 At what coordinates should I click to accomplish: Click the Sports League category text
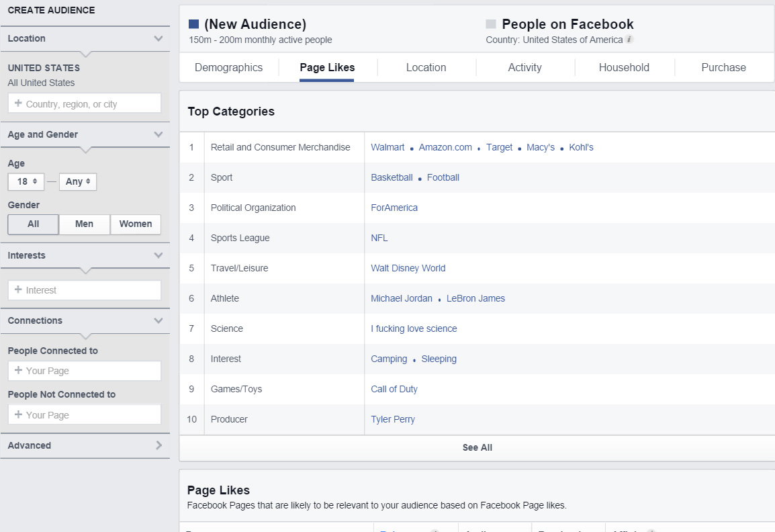[x=240, y=238]
